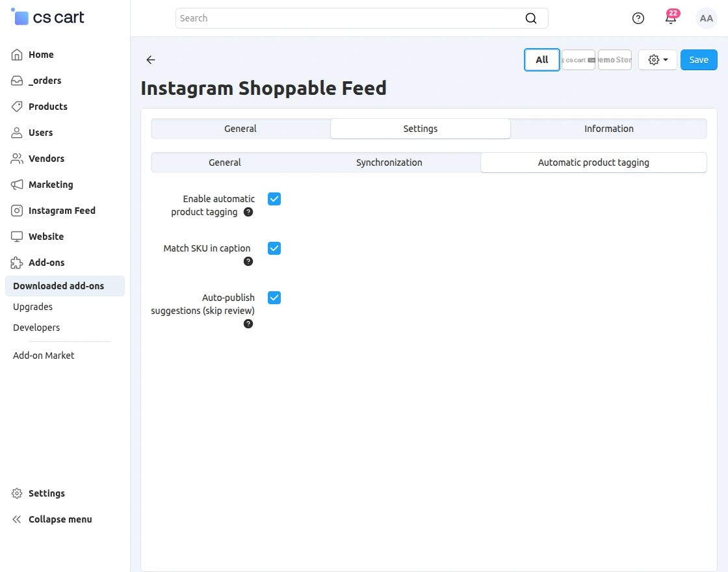Open notifications bell with 22 badge
This screenshot has height=572, width=728.
click(x=671, y=18)
